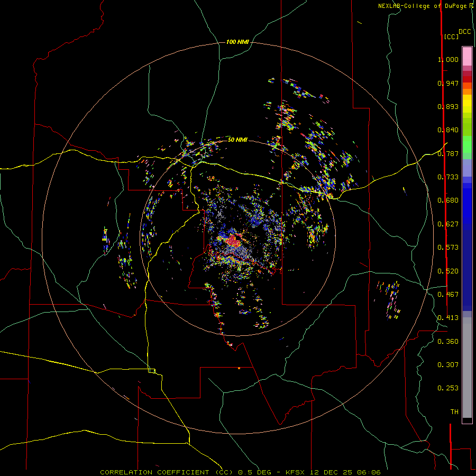476x476 pixels.
Task: Click the 0.733 scale value
Action: pyautogui.click(x=448, y=177)
